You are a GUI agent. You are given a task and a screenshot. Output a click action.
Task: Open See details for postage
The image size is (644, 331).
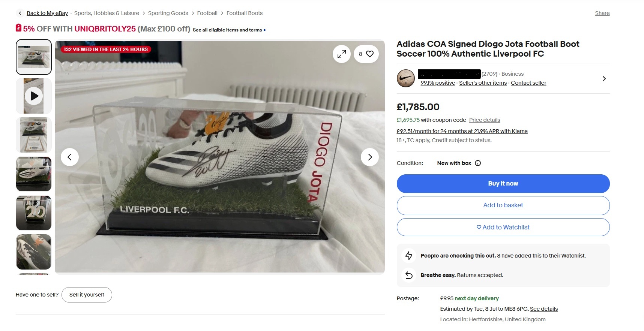point(543,309)
